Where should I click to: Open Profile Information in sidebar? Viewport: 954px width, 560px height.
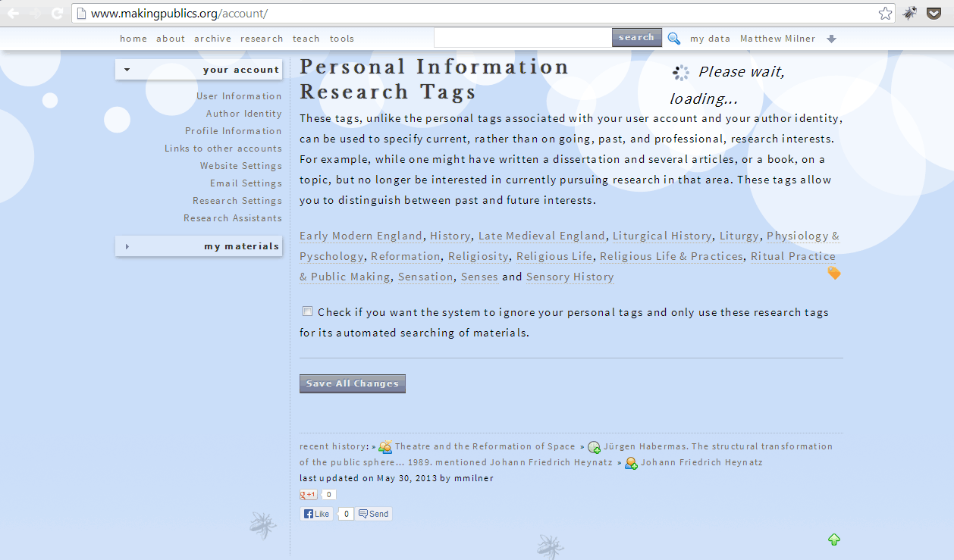coord(234,131)
